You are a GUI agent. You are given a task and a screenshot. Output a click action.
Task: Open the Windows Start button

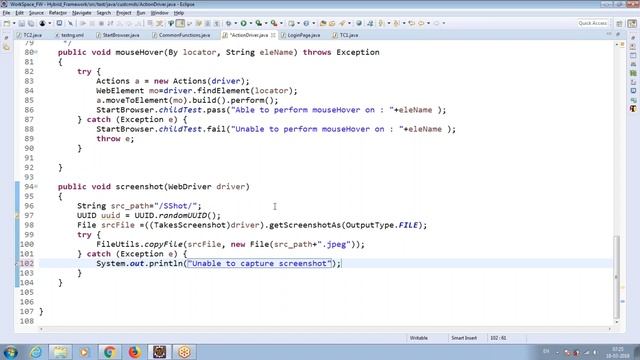(11, 352)
